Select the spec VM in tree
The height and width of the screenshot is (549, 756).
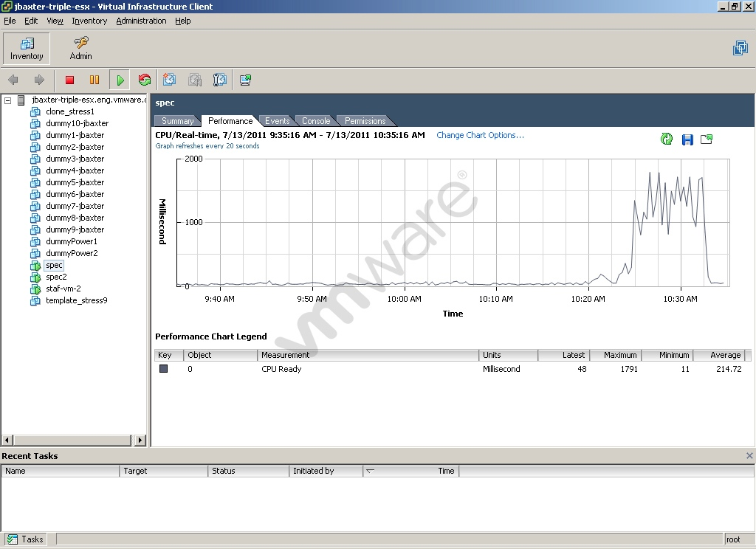pos(54,265)
